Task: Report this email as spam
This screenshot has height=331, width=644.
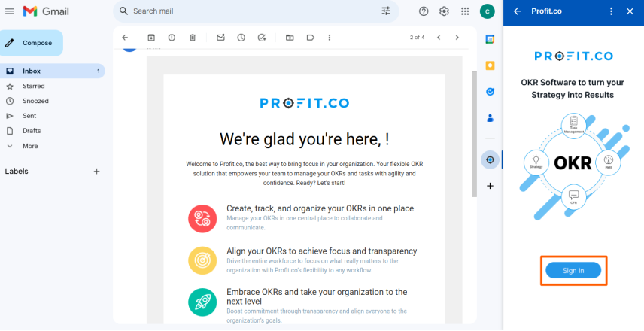Action: 172,38
